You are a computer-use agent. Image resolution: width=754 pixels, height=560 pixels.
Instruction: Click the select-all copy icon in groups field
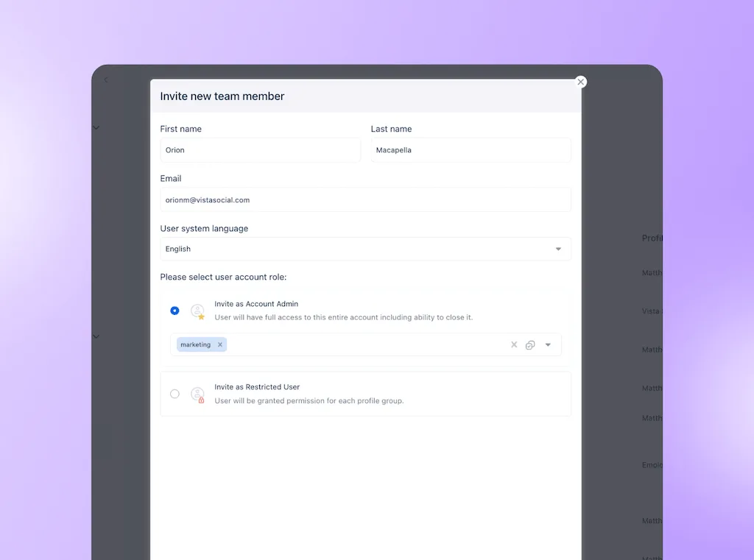(x=530, y=345)
